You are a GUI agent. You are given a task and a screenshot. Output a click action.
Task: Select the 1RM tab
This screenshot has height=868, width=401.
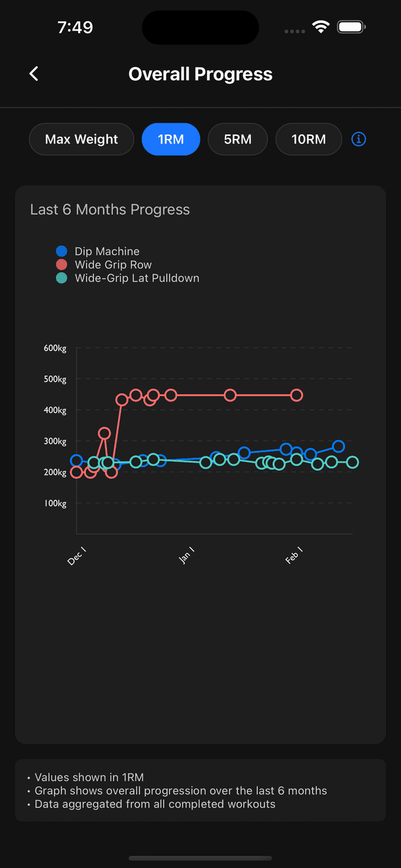tap(170, 139)
